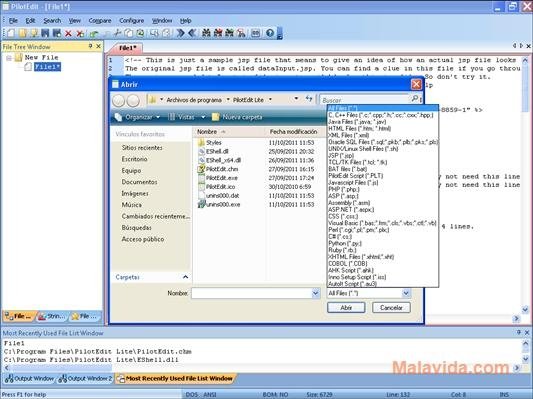Click Abrir button to open file
533x399 pixels.
point(346,308)
